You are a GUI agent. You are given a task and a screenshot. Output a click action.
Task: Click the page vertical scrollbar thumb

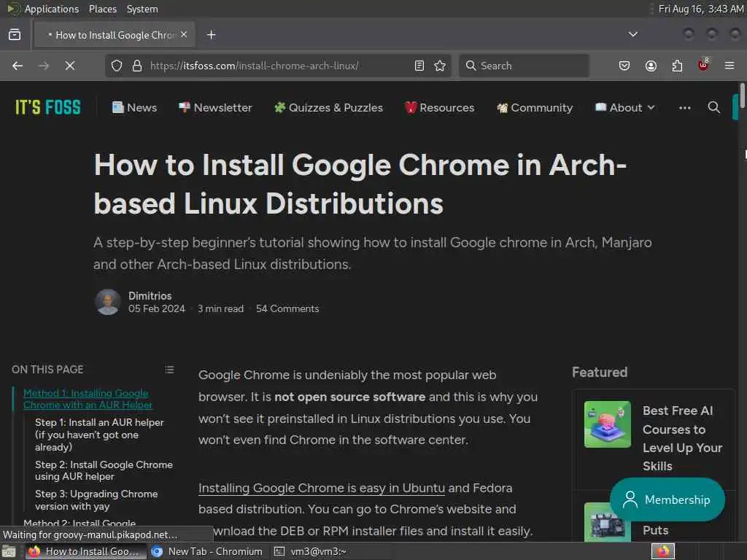(x=742, y=96)
